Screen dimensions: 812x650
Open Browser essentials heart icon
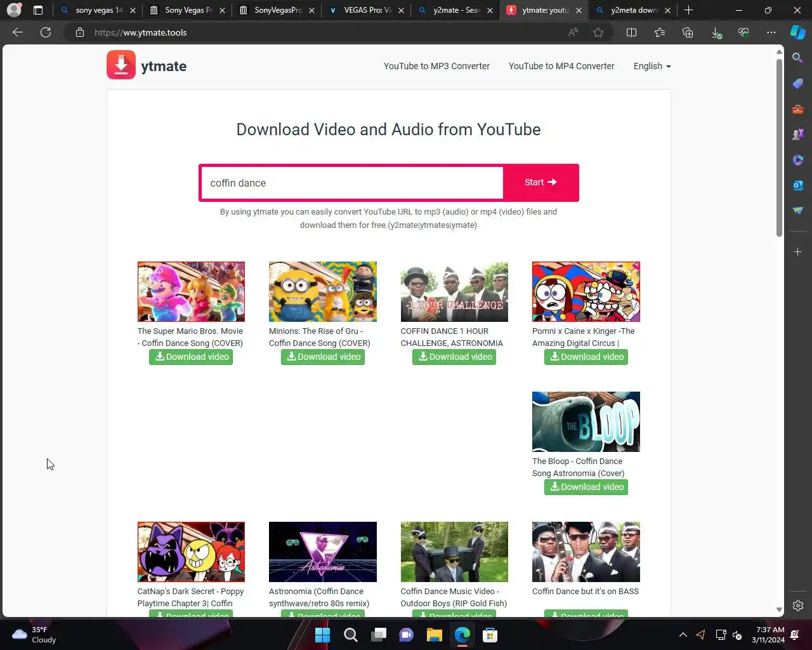click(x=743, y=32)
